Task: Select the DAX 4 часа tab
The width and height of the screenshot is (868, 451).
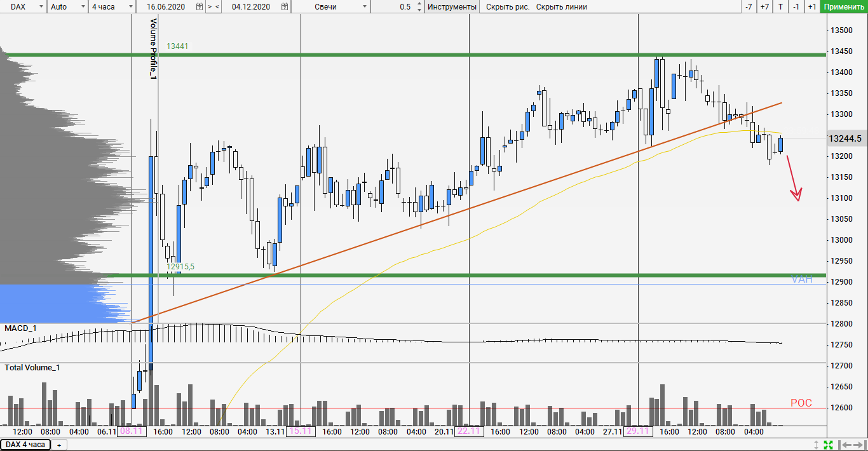Action: tap(25, 445)
